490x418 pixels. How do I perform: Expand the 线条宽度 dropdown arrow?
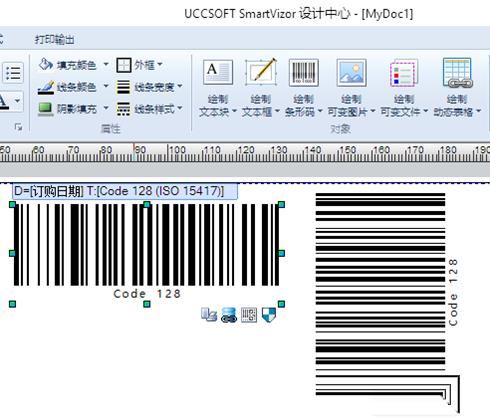[180, 86]
